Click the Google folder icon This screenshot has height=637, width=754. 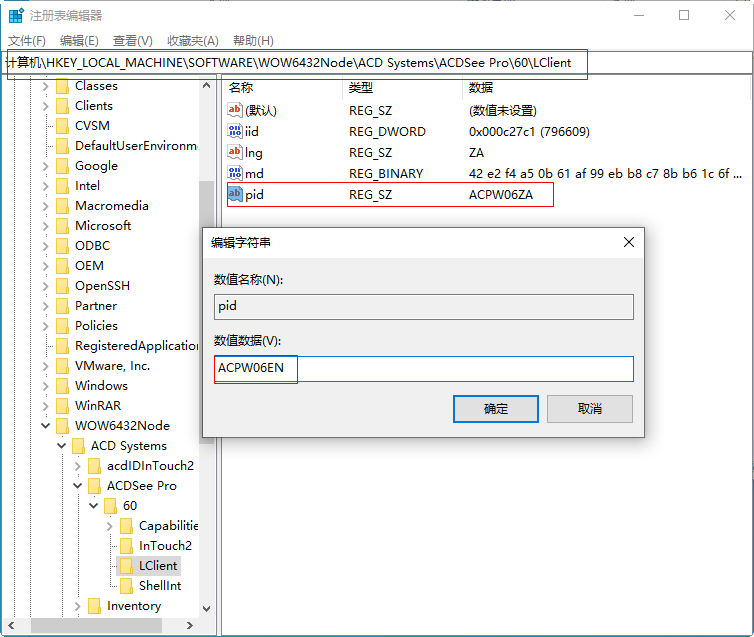(63, 166)
